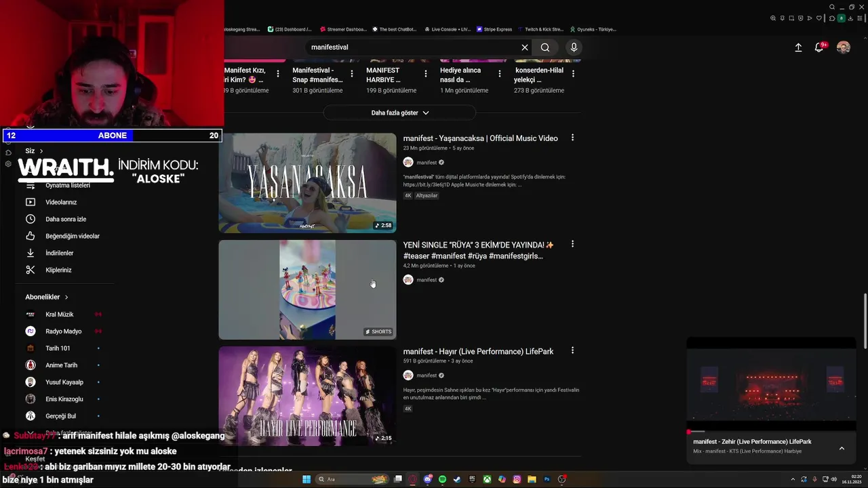This screenshot has height=488, width=868.
Task: Open the RÜYA teaser Shorts thumbnail
Action: click(x=307, y=289)
